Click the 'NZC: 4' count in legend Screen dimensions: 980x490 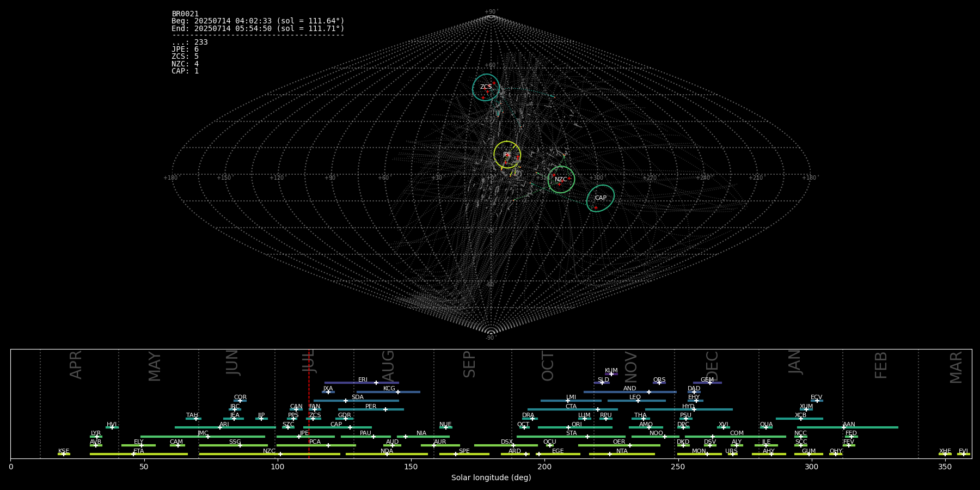point(185,64)
